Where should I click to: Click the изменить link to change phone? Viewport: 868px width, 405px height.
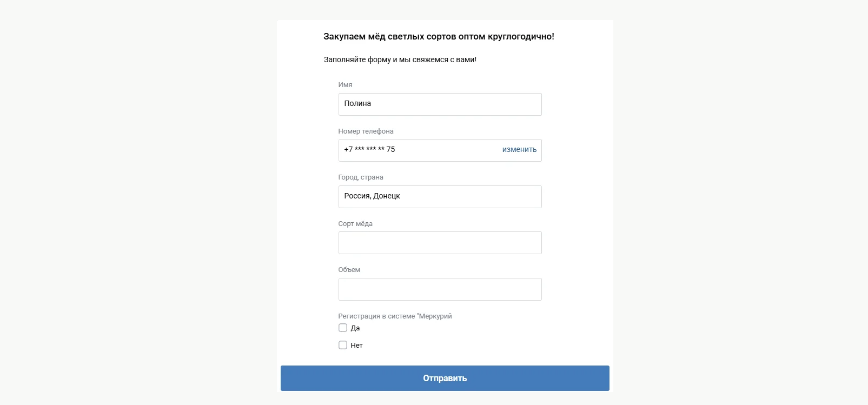519,150
